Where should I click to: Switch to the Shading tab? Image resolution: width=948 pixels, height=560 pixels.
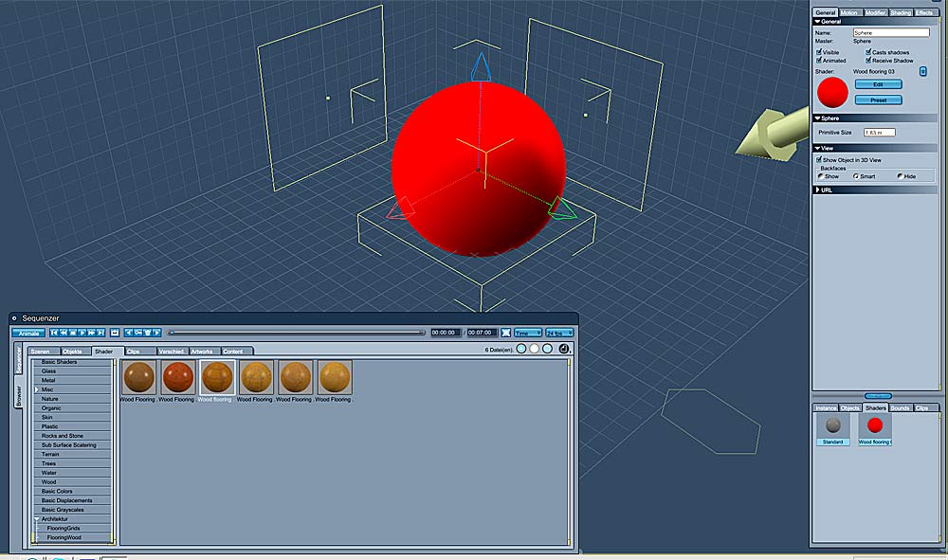pos(901,12)
